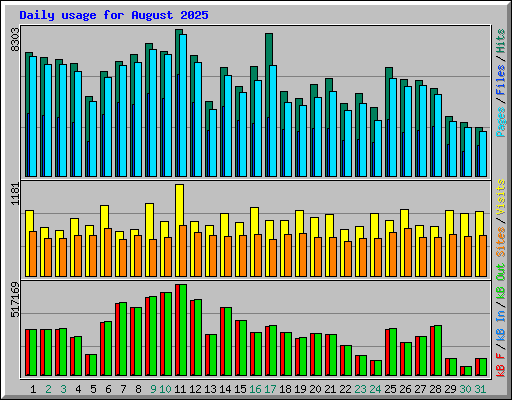Click the 8303 hits axis value
Viewport: 512px width, 400px height.
click(15, 39)
